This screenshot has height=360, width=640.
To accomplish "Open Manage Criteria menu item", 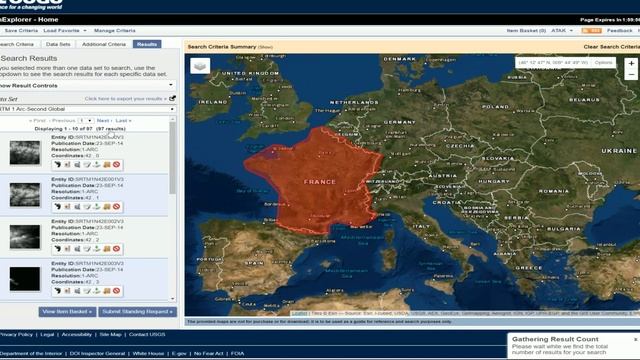I will pyautogui.click(x=115, y=31).
